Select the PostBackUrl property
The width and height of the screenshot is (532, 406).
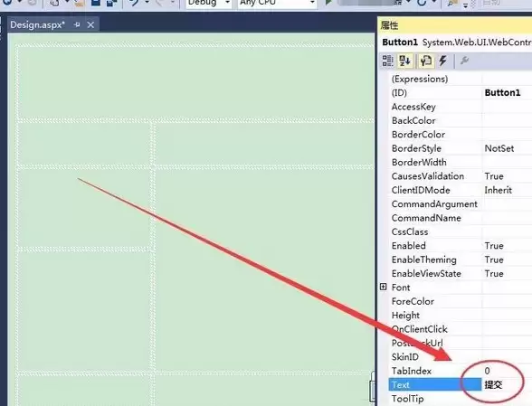(417, 343)
